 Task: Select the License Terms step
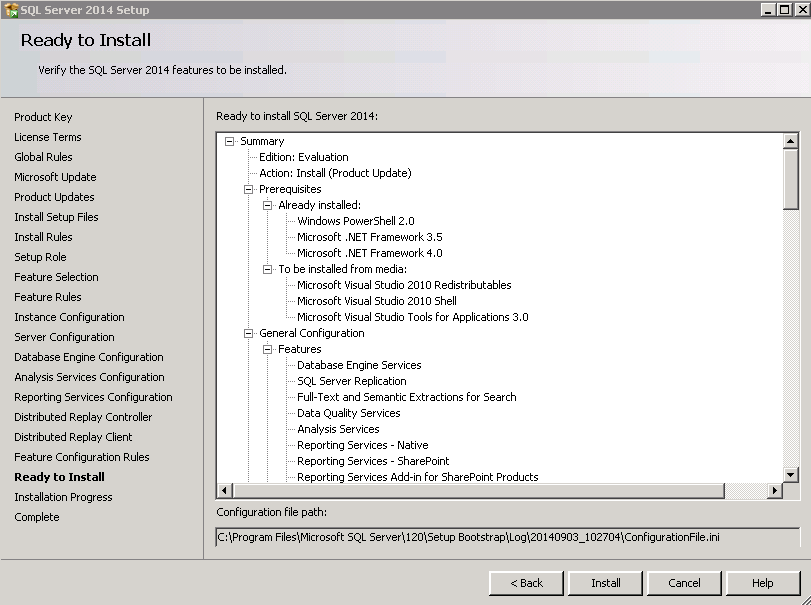(48, 137)
